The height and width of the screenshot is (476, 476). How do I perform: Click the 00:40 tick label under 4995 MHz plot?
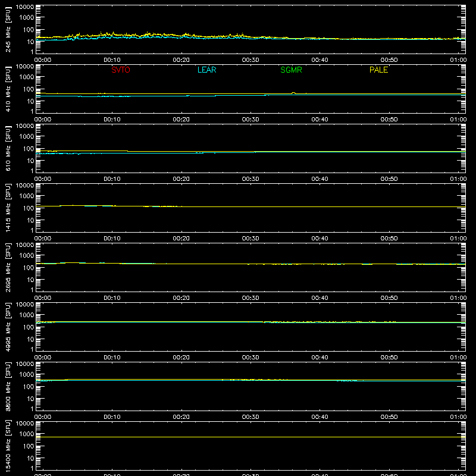320,358
